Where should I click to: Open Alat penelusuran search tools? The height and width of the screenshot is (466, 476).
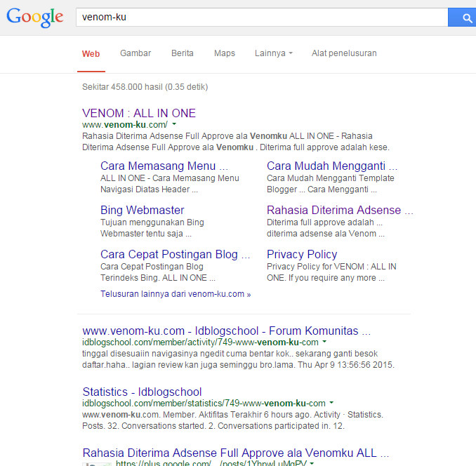(344, 53)
